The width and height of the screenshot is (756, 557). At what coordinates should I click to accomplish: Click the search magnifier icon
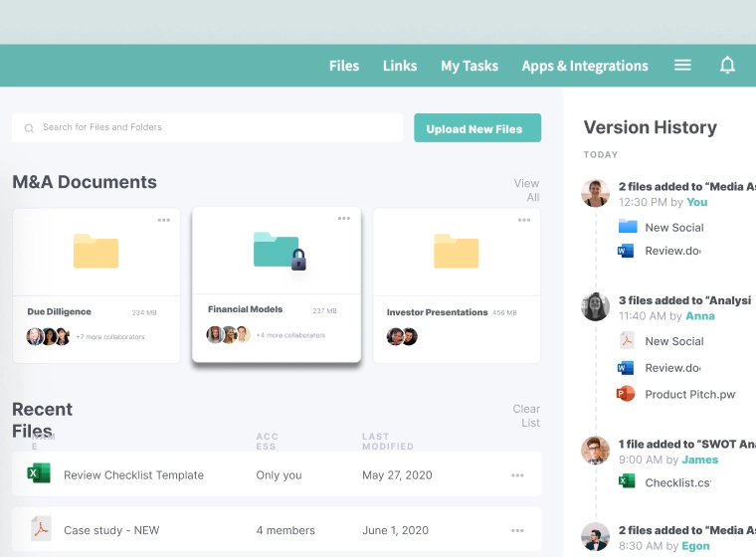pyautogui.click(x=29, y=128)
